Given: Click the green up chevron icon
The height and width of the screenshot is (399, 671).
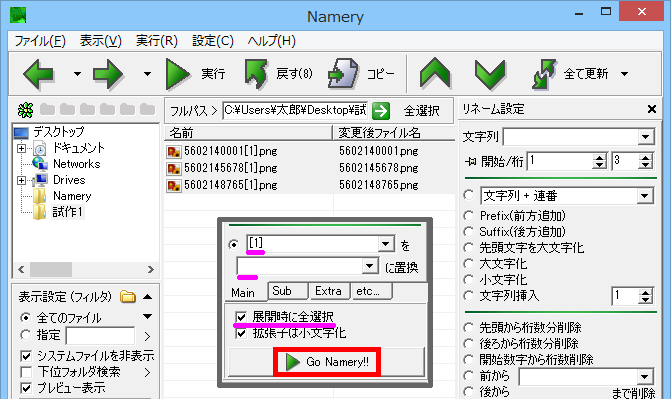Looking at the screenshot, I should coord(435,73).
